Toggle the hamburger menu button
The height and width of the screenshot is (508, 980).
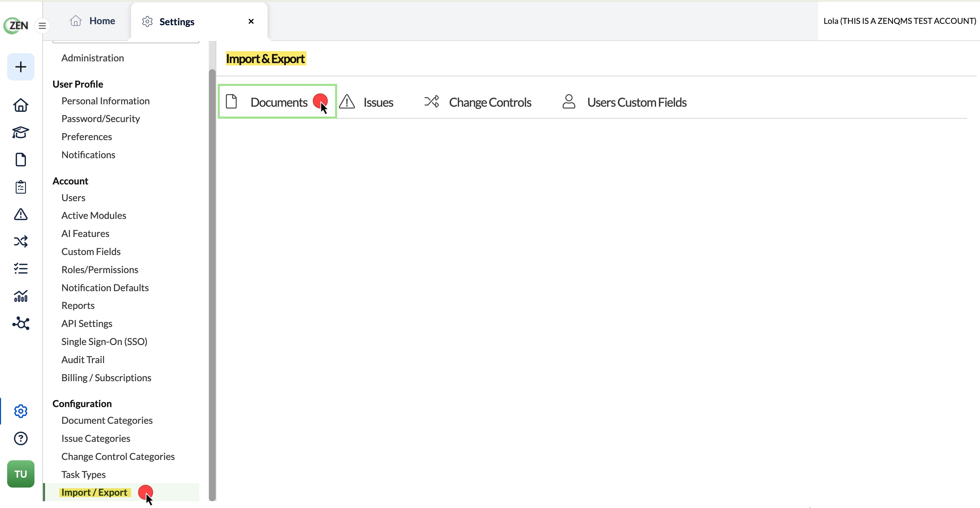[42, 26]
